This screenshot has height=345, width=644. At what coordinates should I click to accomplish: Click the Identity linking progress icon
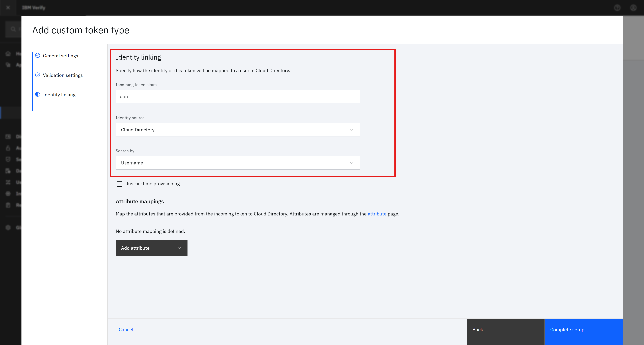[38, 94]
